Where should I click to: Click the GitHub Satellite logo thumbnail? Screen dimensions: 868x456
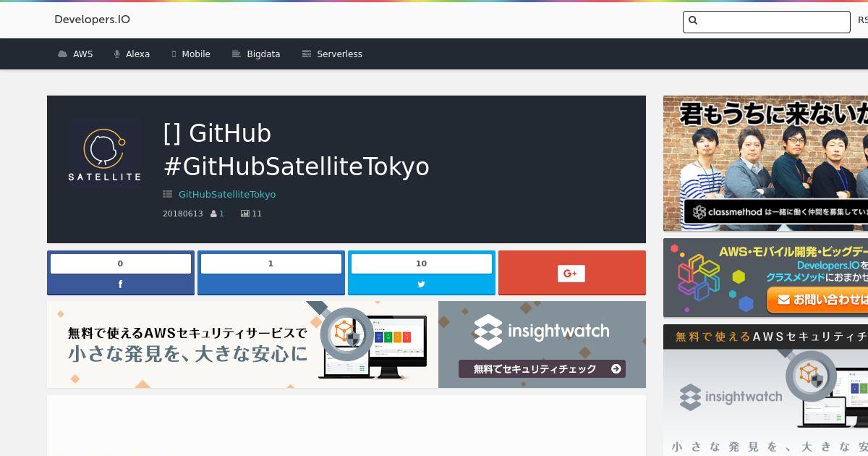point(105,153)
